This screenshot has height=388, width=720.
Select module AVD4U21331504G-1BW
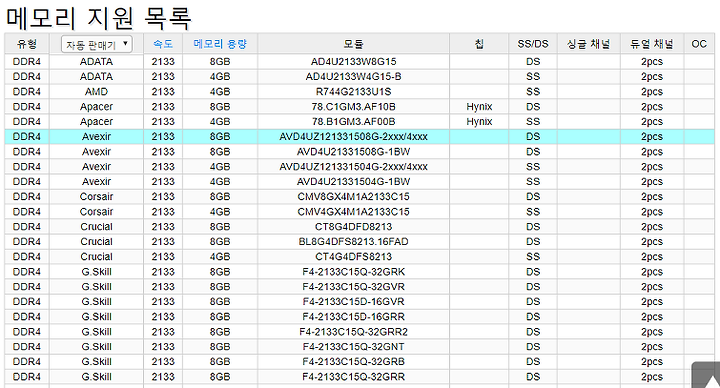pyautogui.click(x=353, y=182)
